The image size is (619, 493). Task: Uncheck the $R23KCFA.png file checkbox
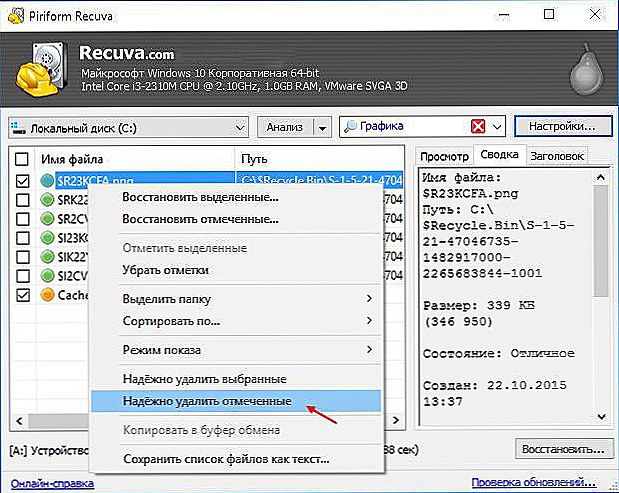click(23, 181)
